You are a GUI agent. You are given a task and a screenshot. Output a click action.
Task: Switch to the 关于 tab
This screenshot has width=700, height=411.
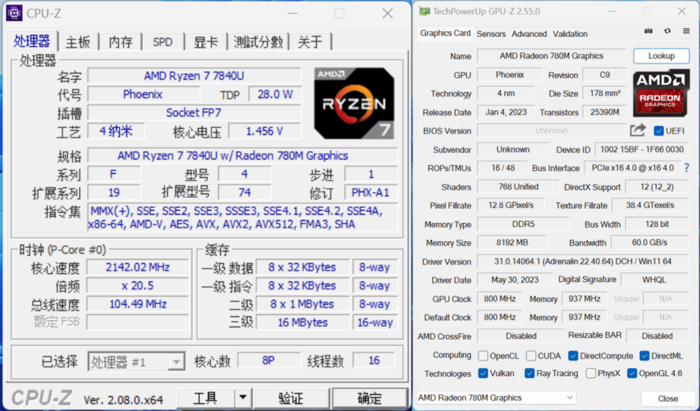310,42
